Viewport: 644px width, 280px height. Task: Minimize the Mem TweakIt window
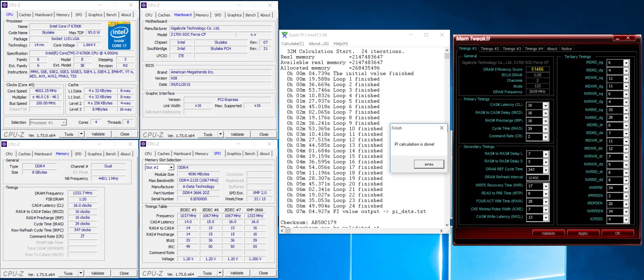coord(617,38)
